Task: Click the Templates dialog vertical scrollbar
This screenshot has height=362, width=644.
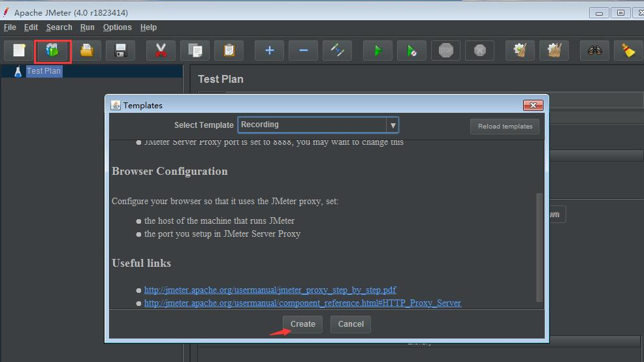Action: [x=539, y=248]
